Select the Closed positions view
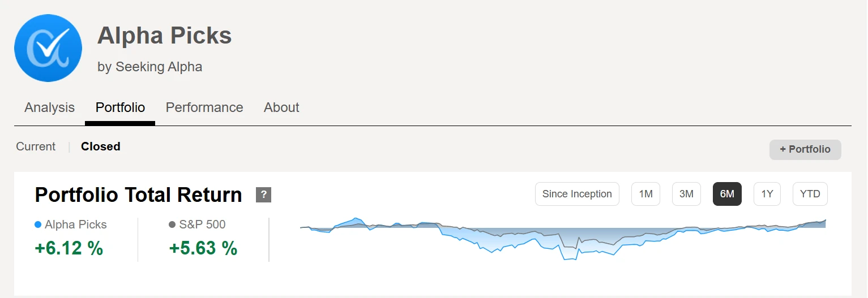The height and width of the screenshot is (298, 868). pyautogui.click(x=101, y=146)
